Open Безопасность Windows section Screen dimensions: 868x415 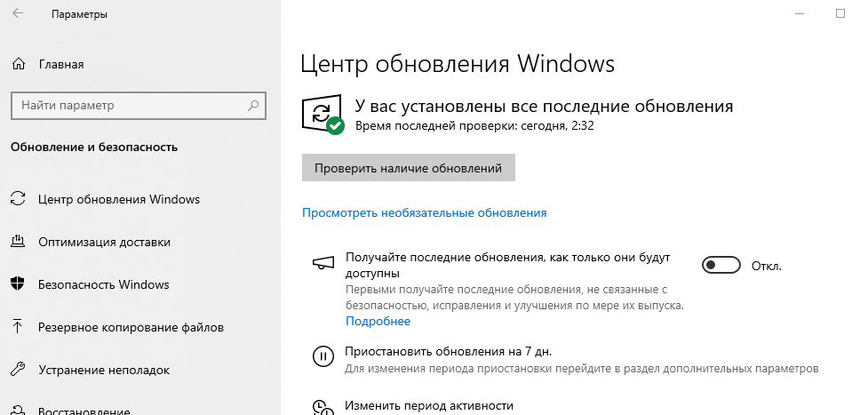coord(104,284)
